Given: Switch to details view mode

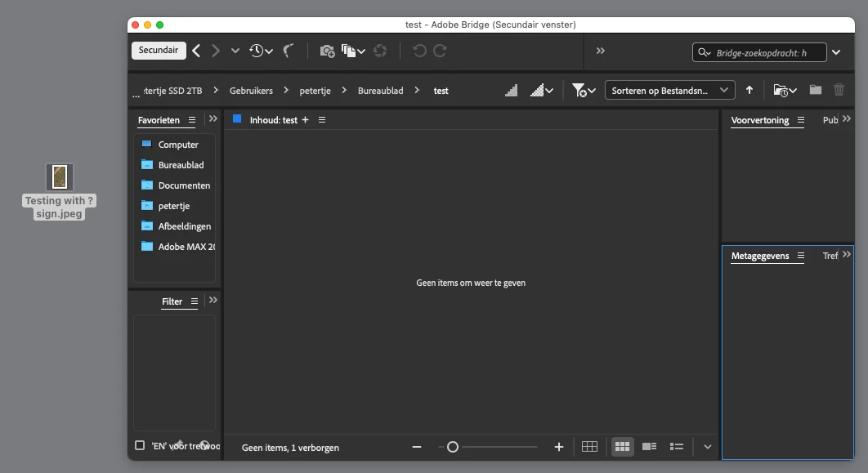Looking at the screenshot, I should pos(649,446).
